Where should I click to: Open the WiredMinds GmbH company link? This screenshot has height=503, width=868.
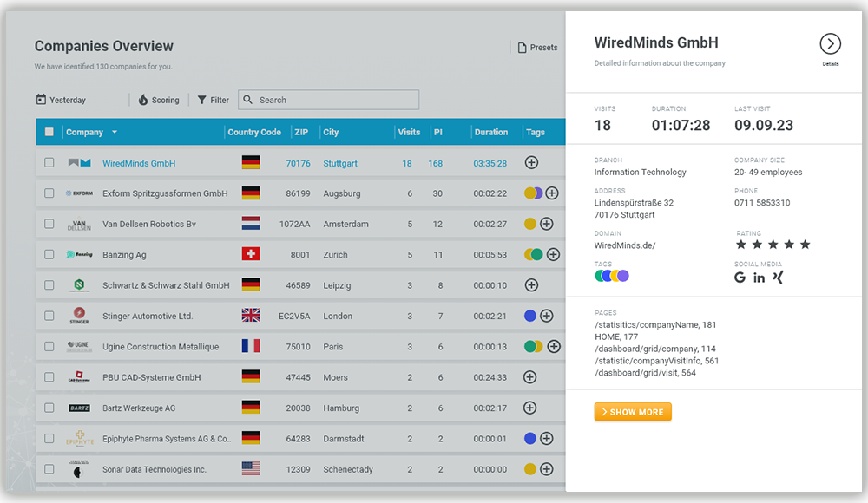pyautogui.click(x=139, y=163)
